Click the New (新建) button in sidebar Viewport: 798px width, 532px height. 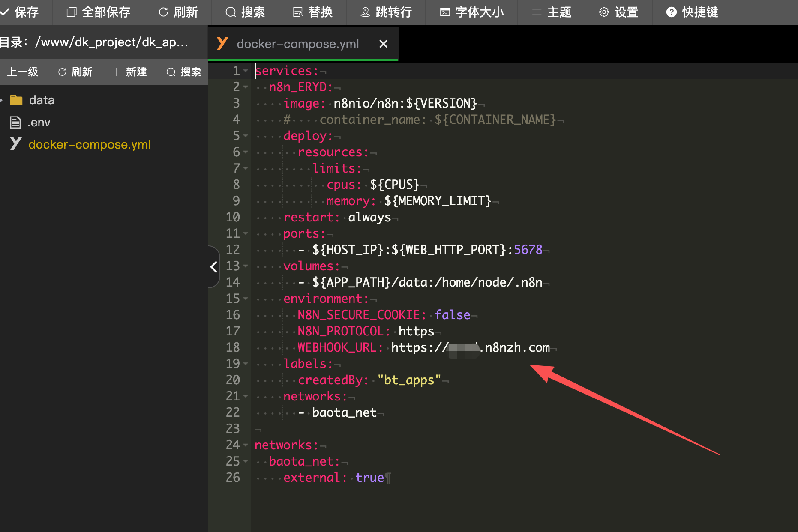(x=129, y=72)
